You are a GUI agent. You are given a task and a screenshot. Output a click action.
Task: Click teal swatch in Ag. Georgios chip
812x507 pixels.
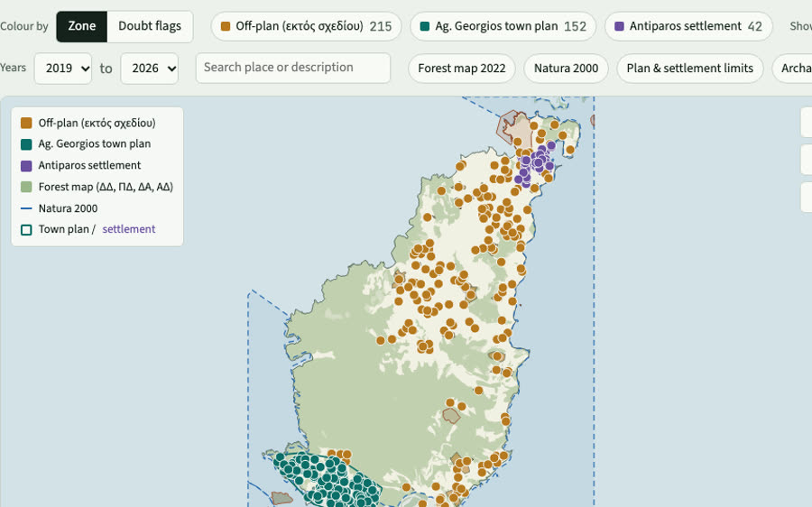[x=425, y=26]
